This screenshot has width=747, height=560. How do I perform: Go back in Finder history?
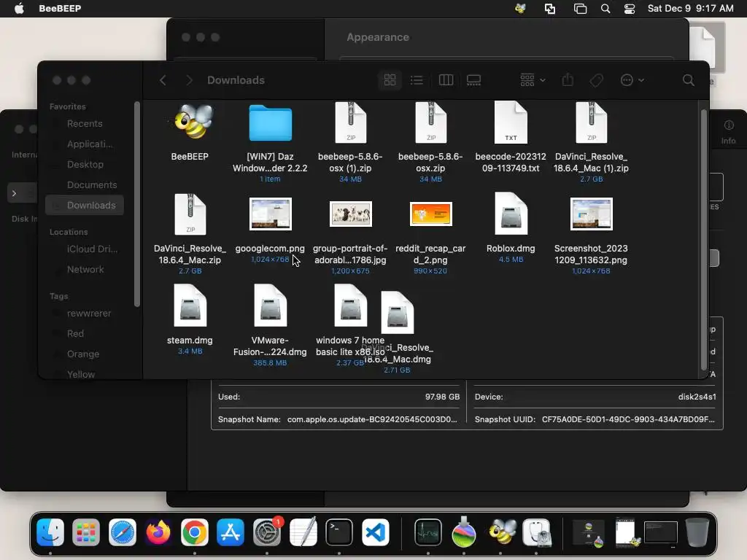point(163,80)
